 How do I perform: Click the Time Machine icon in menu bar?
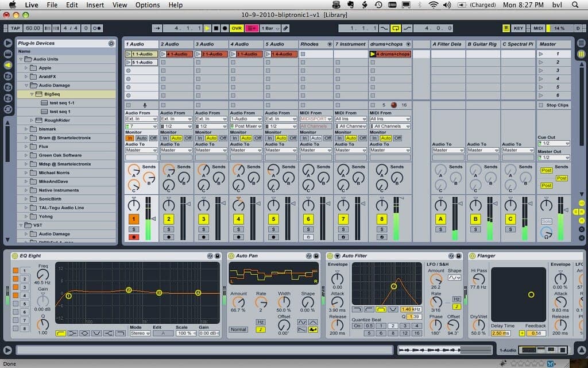378,5
